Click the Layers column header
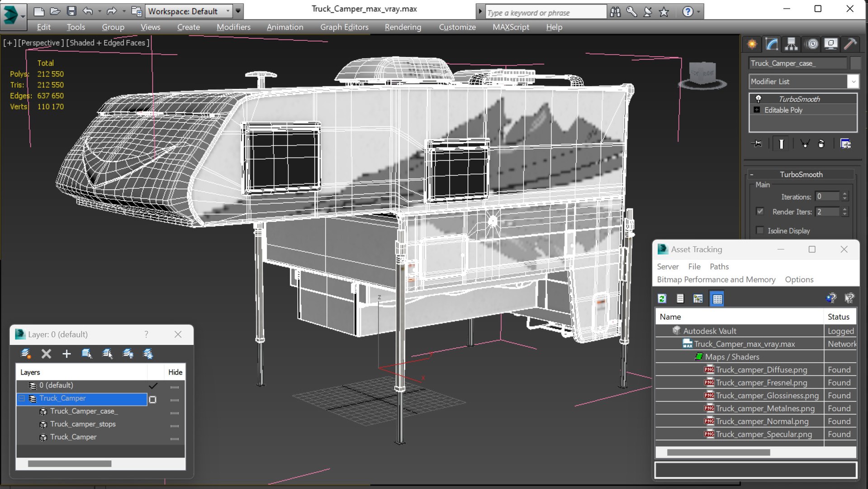Screen dimensions: 868x489 (x=81, y=372)
